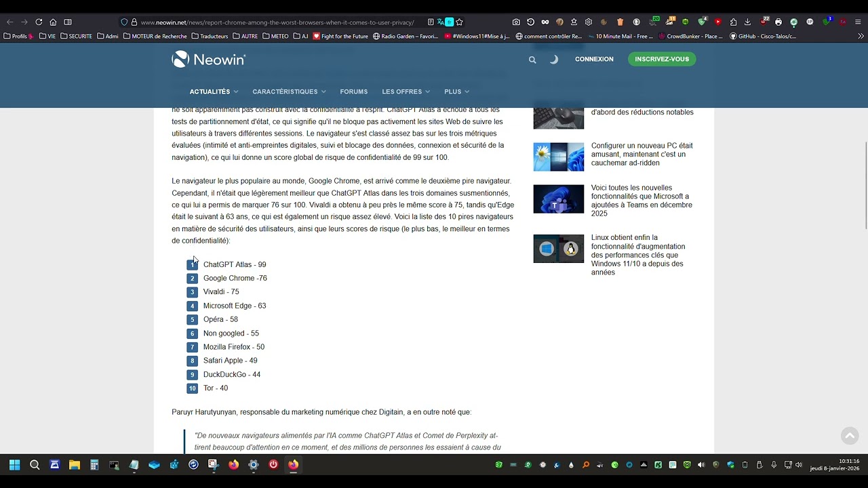Open the Teams décembre 2025 article thumbnail
This screenshot has width=868, height=488.
click(558, 199)
